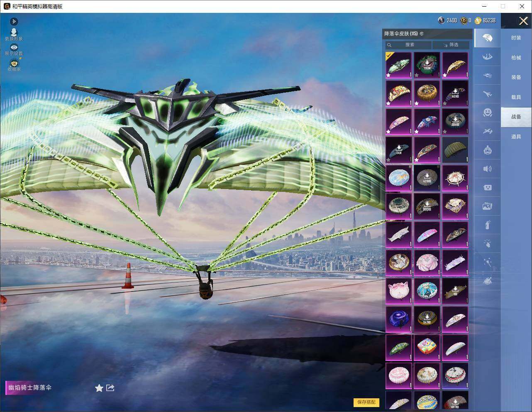Collapse side menu with arrow button
This screenshot has height=412, width=532.
(x=14, y=21)
